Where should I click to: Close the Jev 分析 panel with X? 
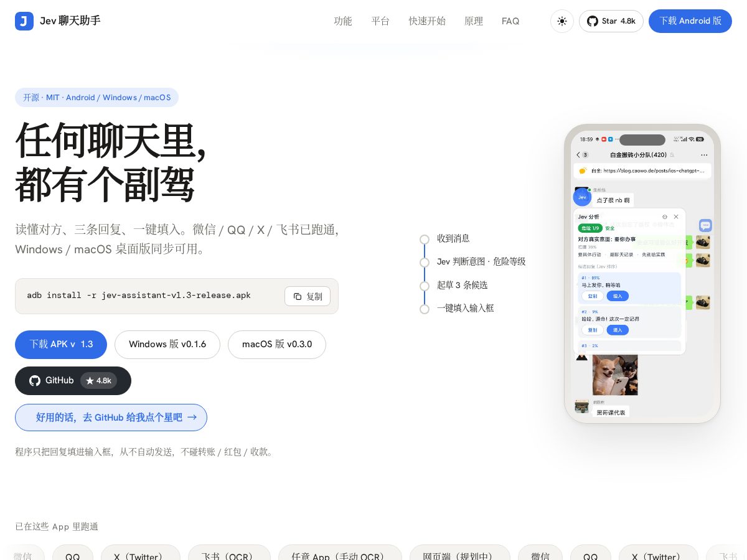(x=676, y=217)
